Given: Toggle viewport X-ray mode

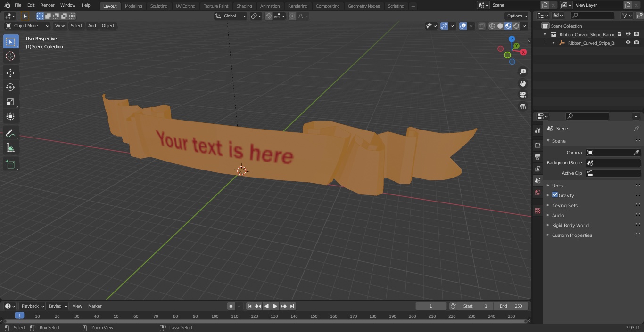Looking at the screenshot, I should 481,26.
